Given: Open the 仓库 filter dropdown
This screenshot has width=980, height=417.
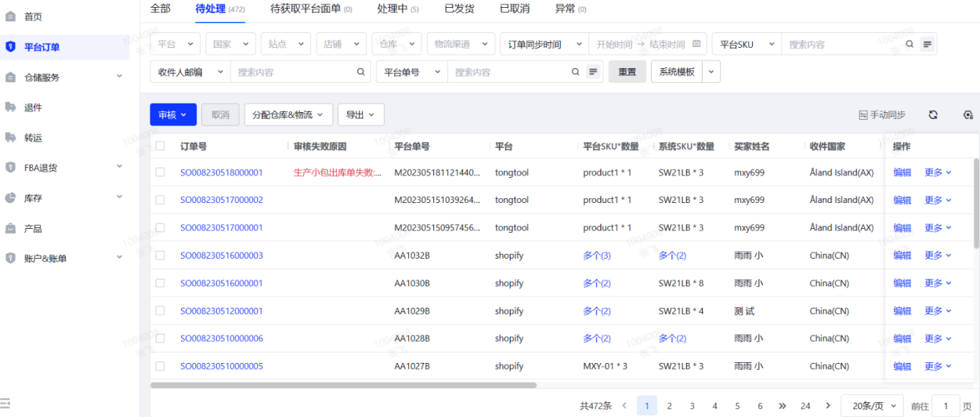Looking at the screenshot, I should tap(397, 44).
